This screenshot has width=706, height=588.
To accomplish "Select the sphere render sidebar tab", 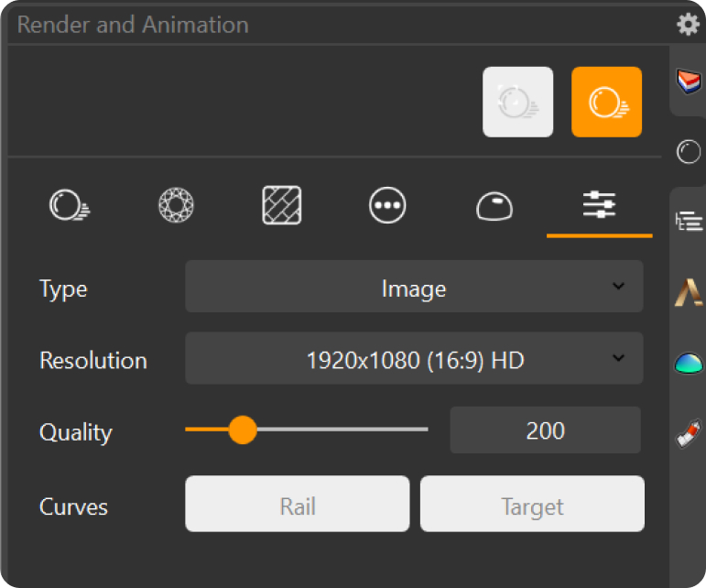I will (688, 152).
